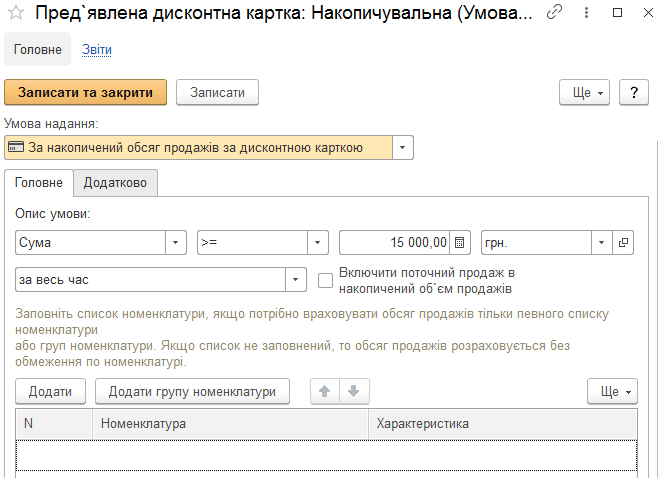Viewport: 658px width, 478px height.
Task: Click the N column header
Action: point(54,424)
